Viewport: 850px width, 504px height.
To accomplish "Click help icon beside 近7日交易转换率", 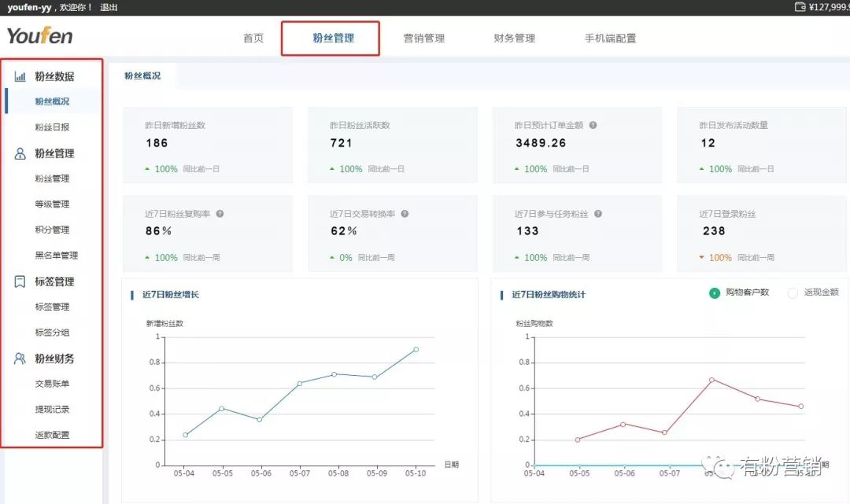I will click(405, 214).
